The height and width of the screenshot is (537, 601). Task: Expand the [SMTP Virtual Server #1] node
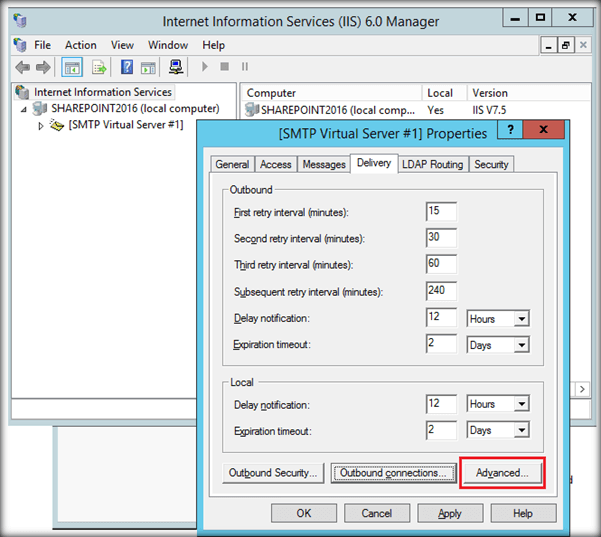coord(41,125)
